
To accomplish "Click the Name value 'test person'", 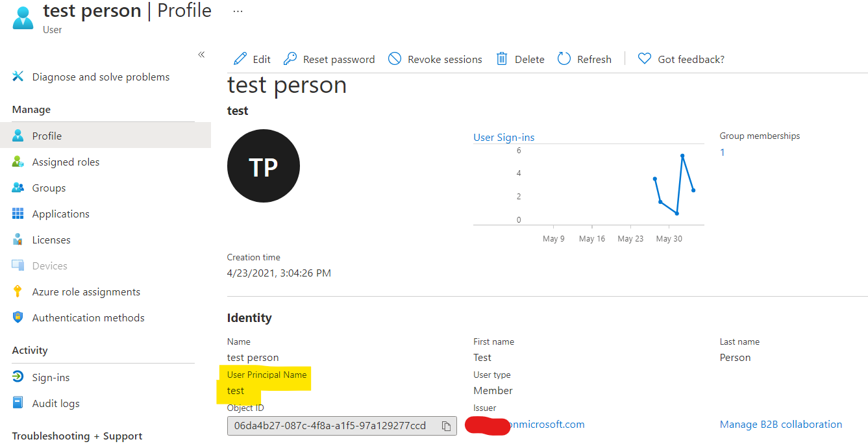I will [x=253, y=358].
